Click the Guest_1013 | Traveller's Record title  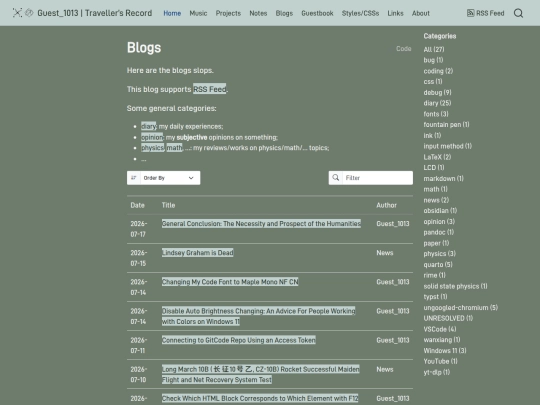[x=95, y=13]
